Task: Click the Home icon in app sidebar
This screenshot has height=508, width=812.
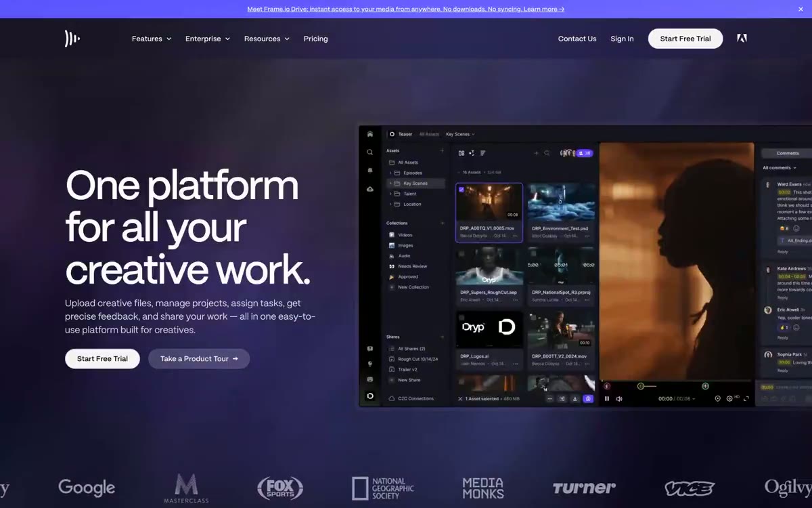Action: pos(370,134)
